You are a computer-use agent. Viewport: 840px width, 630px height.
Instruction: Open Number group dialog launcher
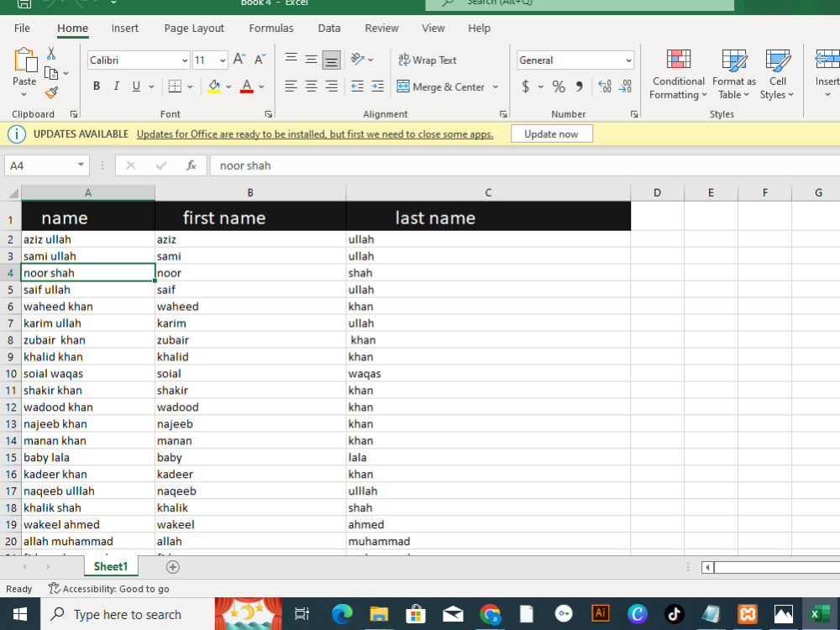point(634,114)
